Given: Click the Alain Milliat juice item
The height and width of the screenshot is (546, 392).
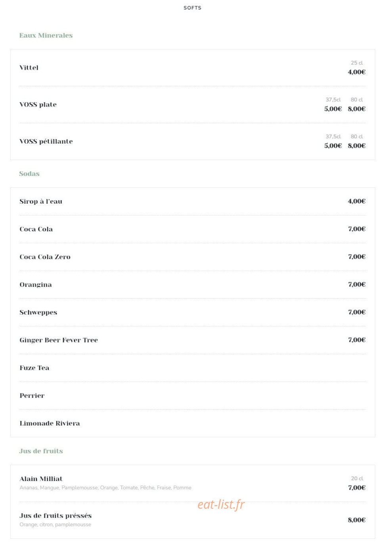Looking at the screenshot, I should (x=41, y=479).
